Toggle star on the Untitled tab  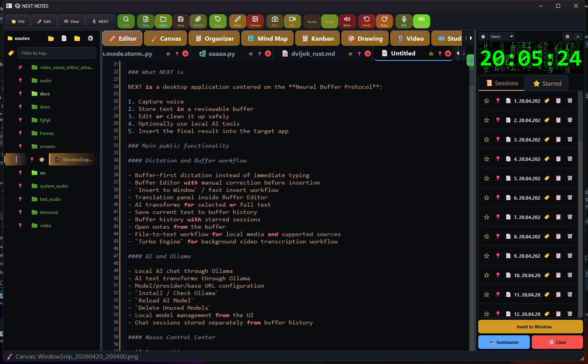tap(431, 53)
